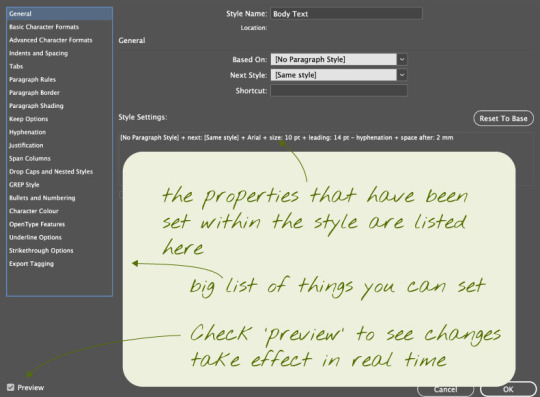This screenshot has height=397, width=540.
Task: Open Keep Options section
Action: (x=29, y=119)
